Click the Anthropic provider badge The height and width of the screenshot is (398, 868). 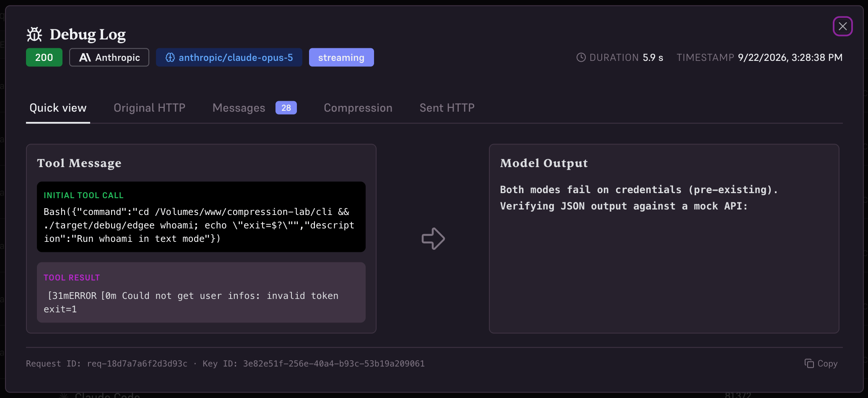[x=109, y=58]
